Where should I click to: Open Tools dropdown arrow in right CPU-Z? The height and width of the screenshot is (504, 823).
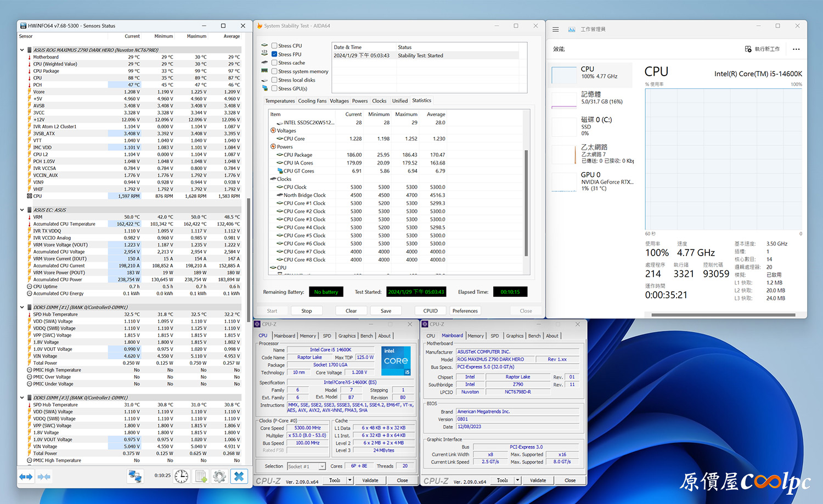point(517,480)
